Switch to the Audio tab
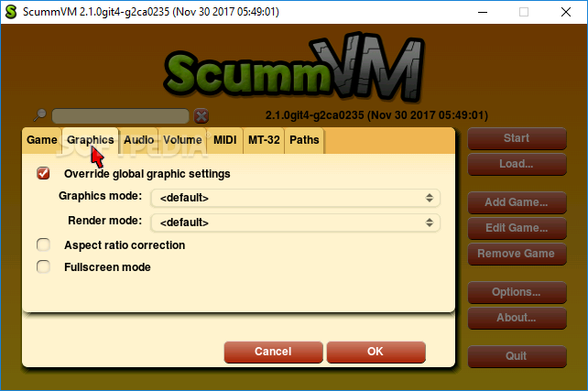The height and width of the screenshot is (391, 588). click(138, 140)
